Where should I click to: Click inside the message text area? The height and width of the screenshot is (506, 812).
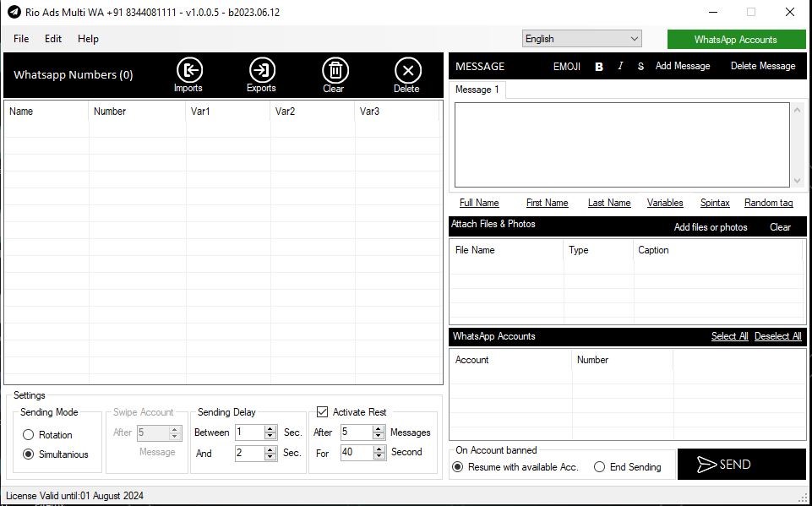pyautogui.click(x=621, y=144)
